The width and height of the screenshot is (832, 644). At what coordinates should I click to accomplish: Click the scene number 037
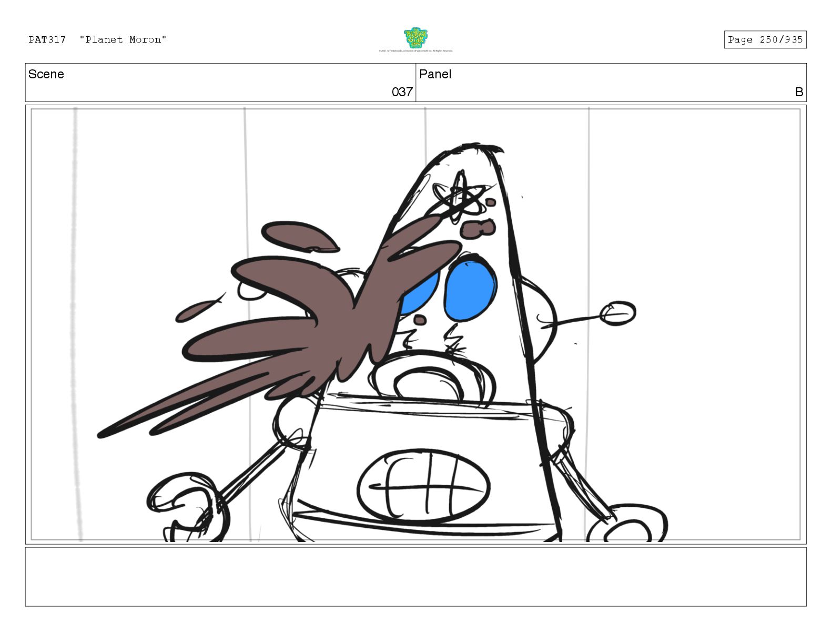[x=402, y=92]
